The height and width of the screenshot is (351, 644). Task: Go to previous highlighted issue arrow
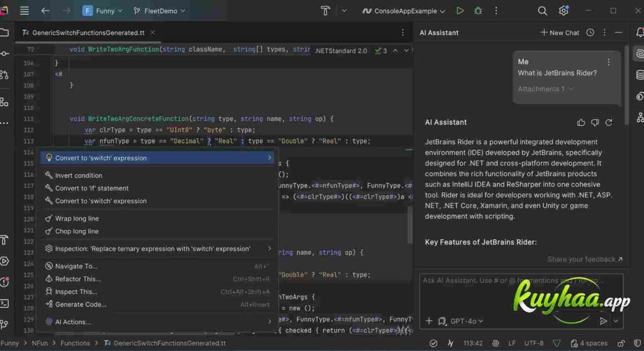pos(395,50)
